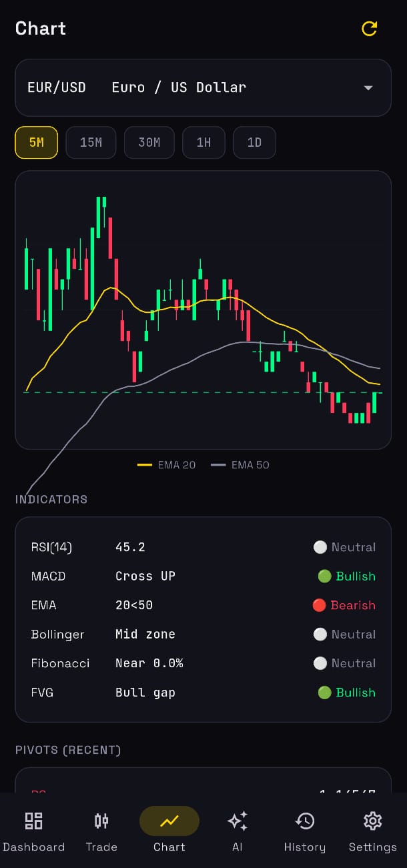407x868 pixels.
Task: Open the Settings gear icon
Action: point(372,821)
